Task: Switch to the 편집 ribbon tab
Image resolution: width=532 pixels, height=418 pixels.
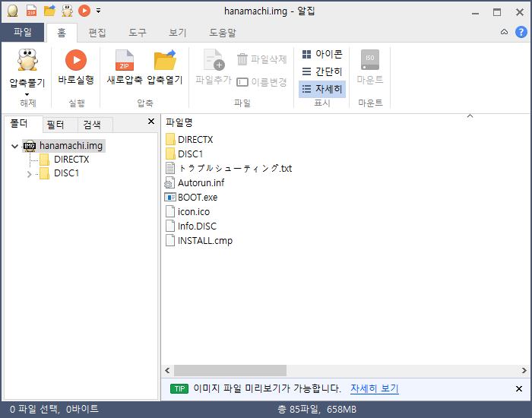Action: point(97,33)
